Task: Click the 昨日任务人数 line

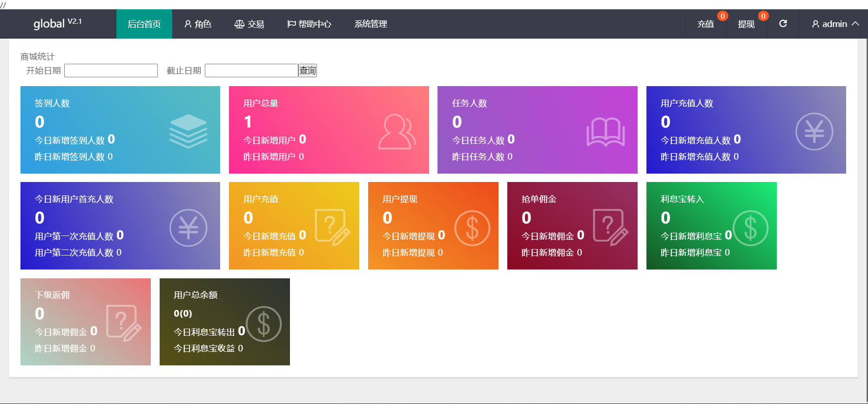Action: [x=482, y=157]
